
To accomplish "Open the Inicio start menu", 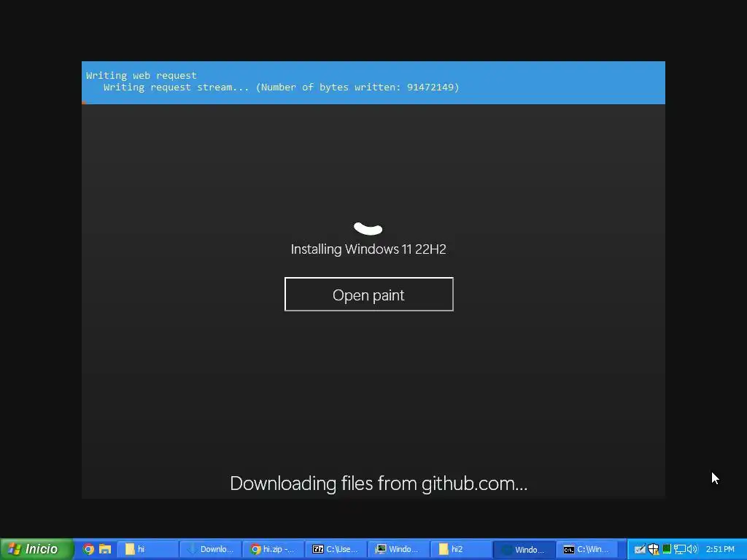I will pyautogui.click(x=36, y=549).
